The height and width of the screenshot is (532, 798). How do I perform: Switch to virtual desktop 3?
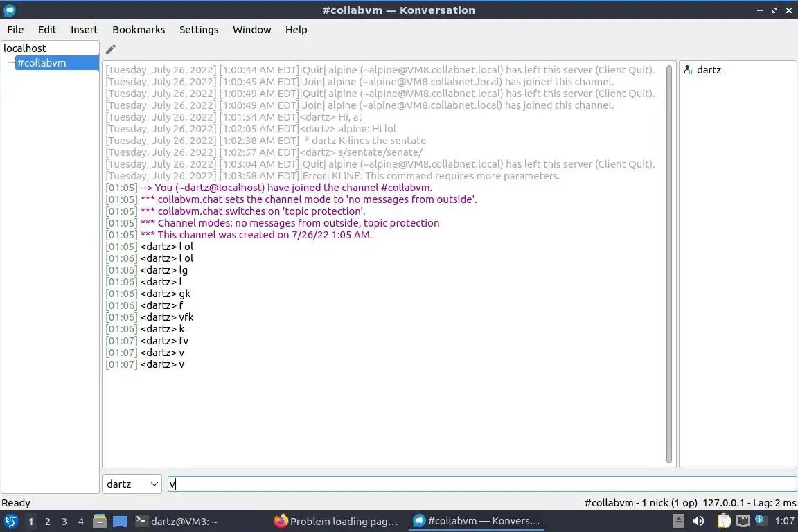tap(64, 522)
